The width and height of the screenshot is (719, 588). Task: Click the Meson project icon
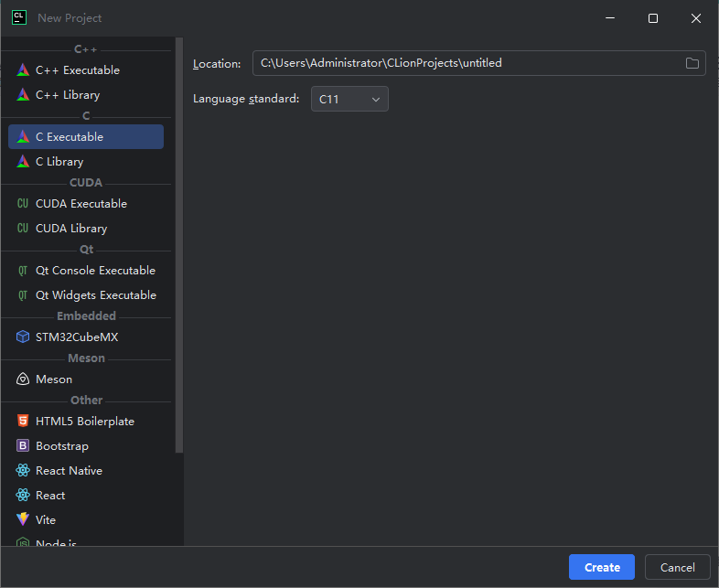point(23,379)
